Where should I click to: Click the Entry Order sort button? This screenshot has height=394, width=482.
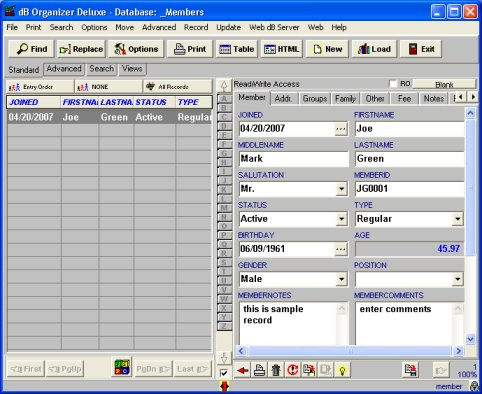pyautogui.click(x=40, y=87)
